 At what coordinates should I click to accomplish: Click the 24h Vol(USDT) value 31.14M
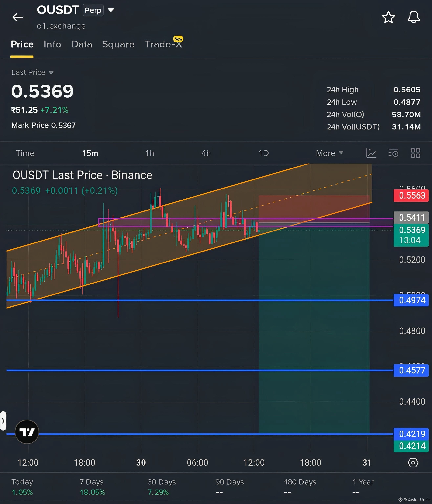tap(406, 127)
